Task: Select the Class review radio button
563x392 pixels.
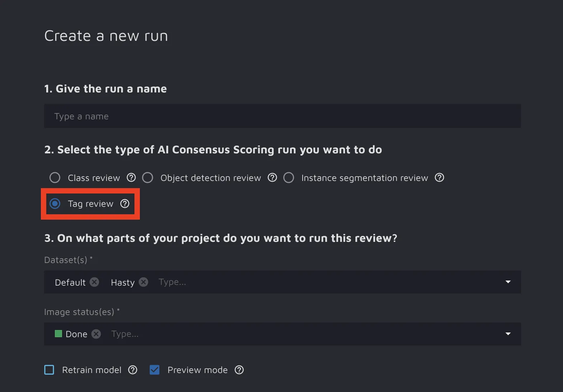Action: [x=55, y=178]
